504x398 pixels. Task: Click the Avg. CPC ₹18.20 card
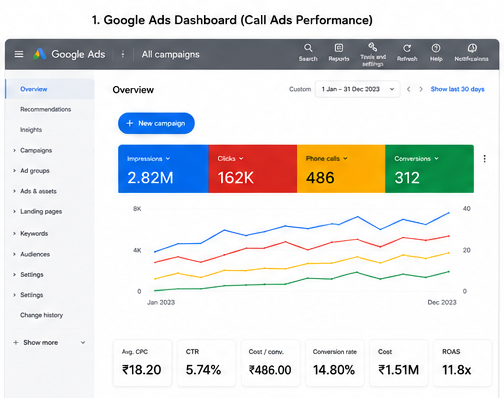pos(143,363)
